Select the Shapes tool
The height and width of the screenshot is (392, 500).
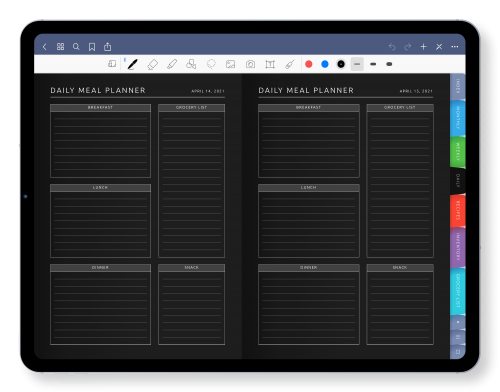pyautogui.click(x=191, y=64)
